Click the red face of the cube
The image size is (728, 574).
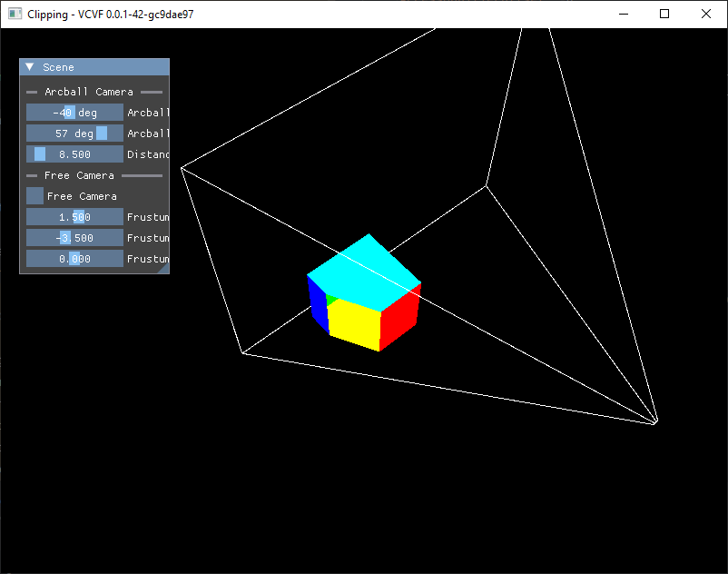click(x=399, y=318)
